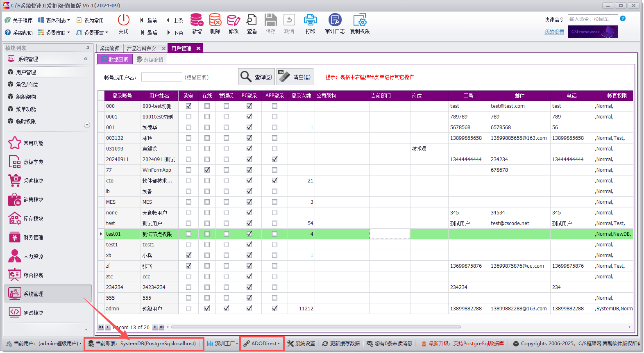Open the 深圳工厂 dropdown in status bar
The image size is (644, 353).
click(x=222, y=344)
